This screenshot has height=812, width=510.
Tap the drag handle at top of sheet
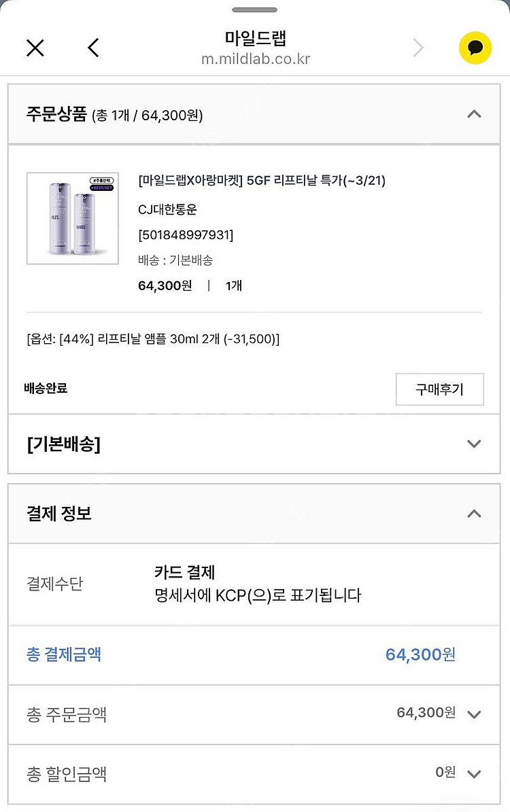pos(254,10)
